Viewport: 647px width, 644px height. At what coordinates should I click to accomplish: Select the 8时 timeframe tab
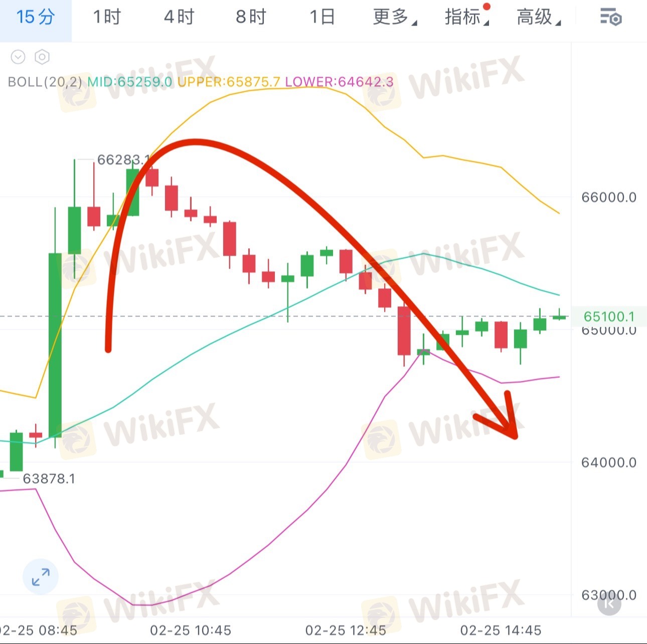[x=251, y=18]
